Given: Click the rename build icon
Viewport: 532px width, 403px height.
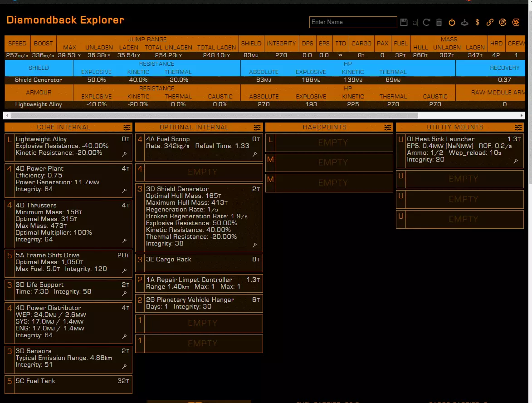Looking at the screenshot, I should click(415, 22).
